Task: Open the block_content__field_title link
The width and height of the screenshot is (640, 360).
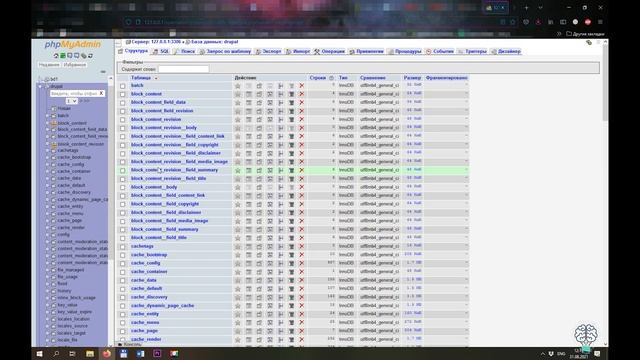Action: click(159, 238)
